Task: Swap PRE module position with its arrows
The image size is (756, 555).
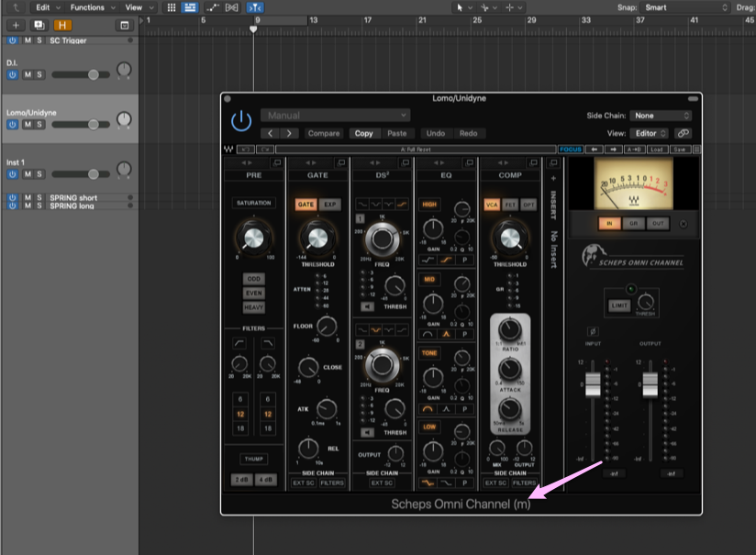Action: 247,163
